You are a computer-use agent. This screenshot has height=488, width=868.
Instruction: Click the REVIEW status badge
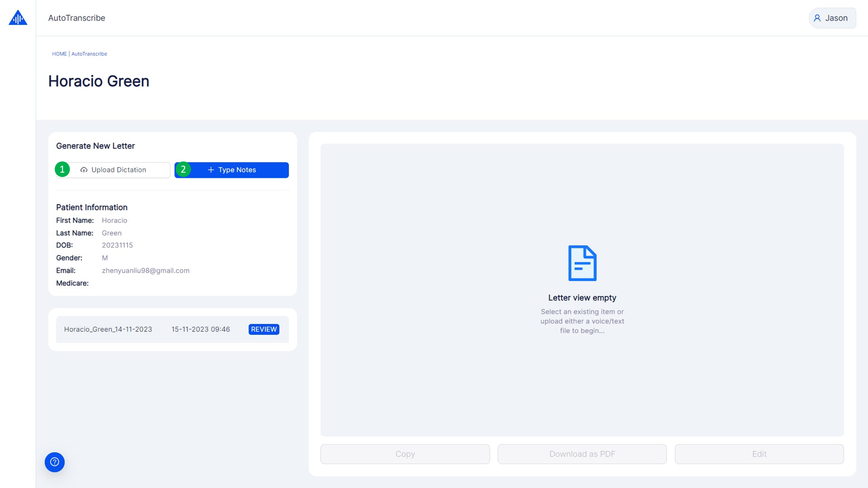pyautogui.click(x=263, y=329)
